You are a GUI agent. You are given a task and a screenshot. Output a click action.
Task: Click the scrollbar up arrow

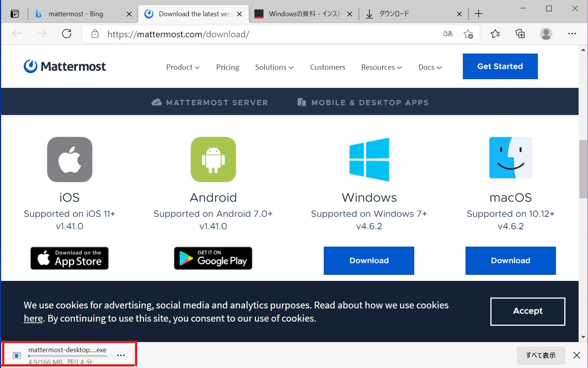[583, 49]
